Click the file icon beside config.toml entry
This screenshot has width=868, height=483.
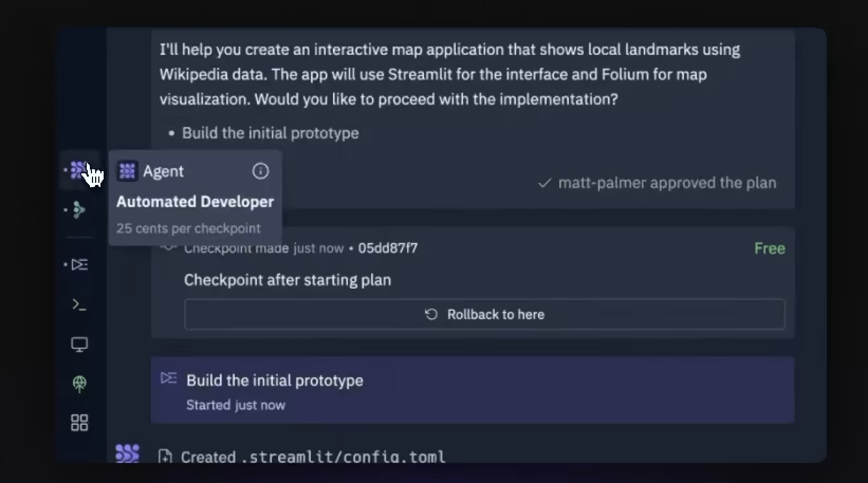(x=165, y=456)
